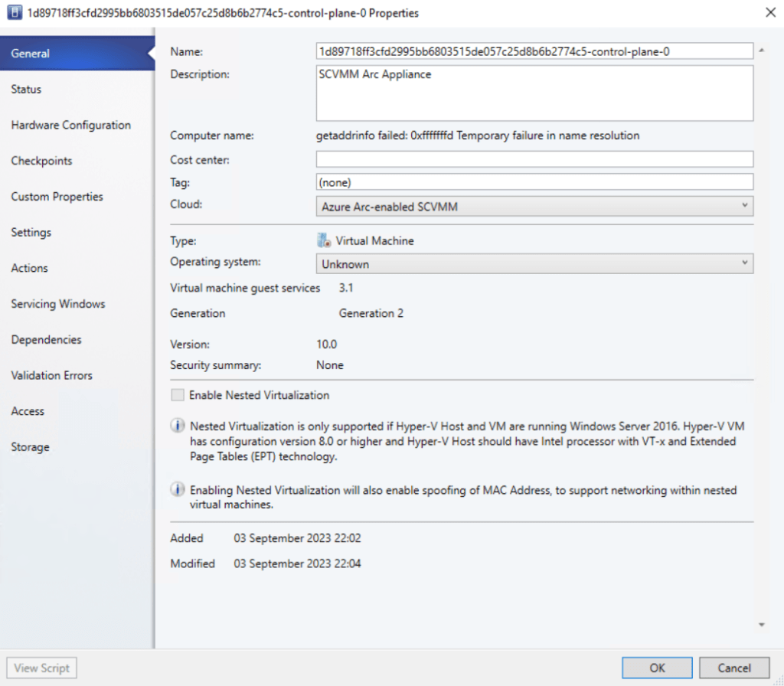Image resolution: width=784 pixels, height=686 pixels.
Task: Click the info icon beside MAC Address spoofing note
Action: [x=177, y=490]
